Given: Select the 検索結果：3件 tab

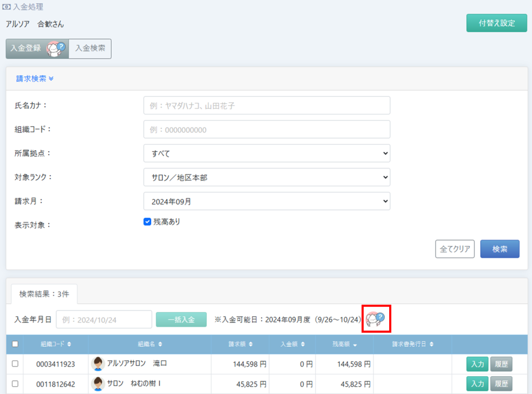Looking at the screenshot, I should pyautogui.click(x=44, y=294).
